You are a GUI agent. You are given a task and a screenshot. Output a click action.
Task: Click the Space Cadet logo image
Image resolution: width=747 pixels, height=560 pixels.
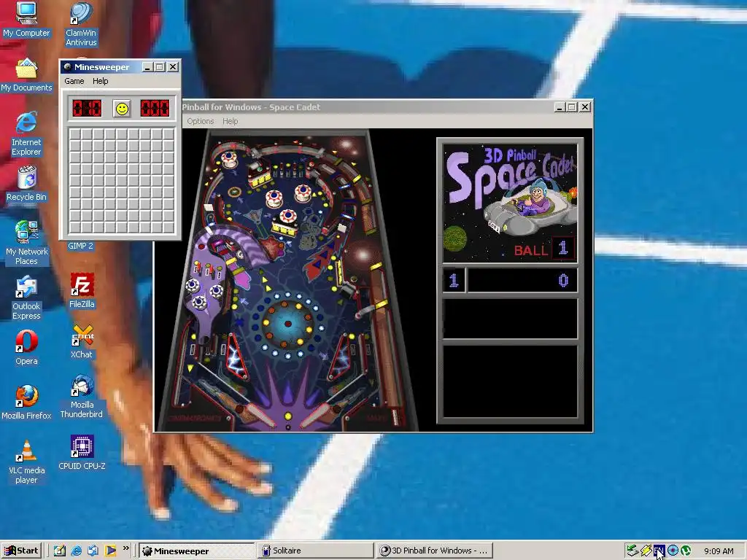click(510, 203)
